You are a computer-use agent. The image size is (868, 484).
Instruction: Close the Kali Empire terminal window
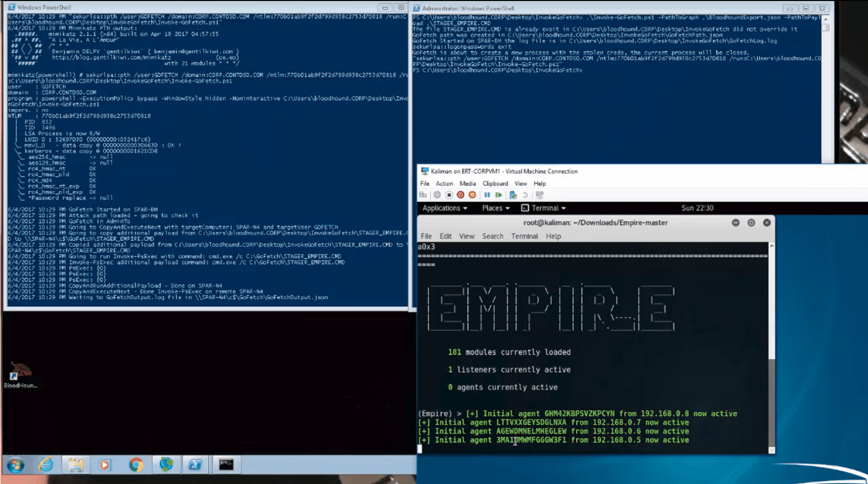coord(767,222)
